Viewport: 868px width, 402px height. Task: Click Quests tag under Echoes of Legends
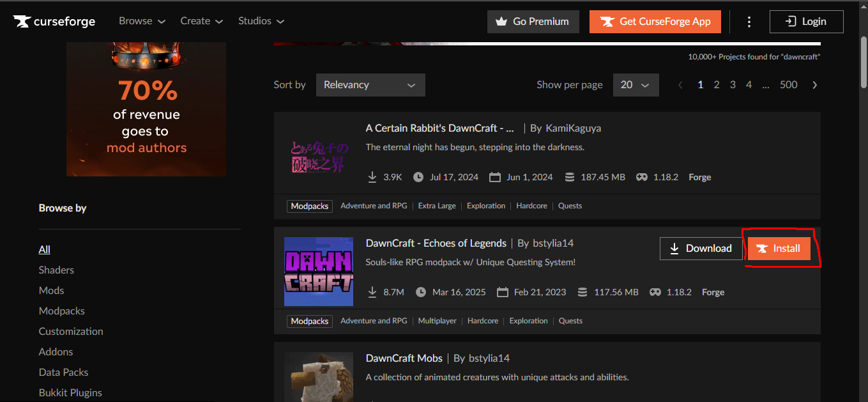click(x=570, y=321)
